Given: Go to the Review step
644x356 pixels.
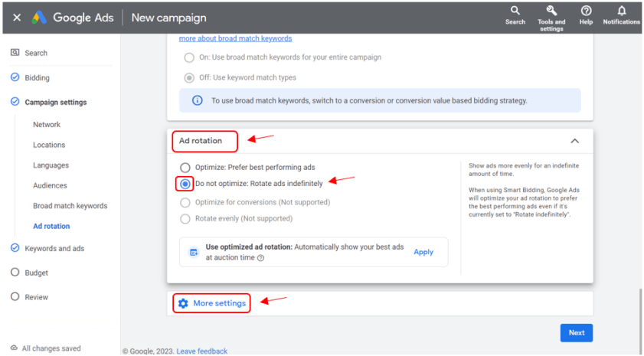Looking at the screenshot, I should [36, 297].
